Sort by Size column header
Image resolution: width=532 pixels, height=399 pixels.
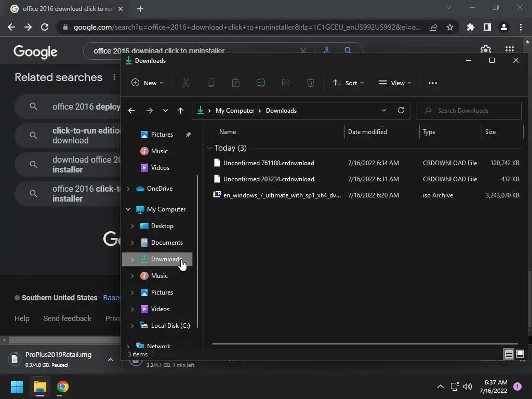click(490, 132)
